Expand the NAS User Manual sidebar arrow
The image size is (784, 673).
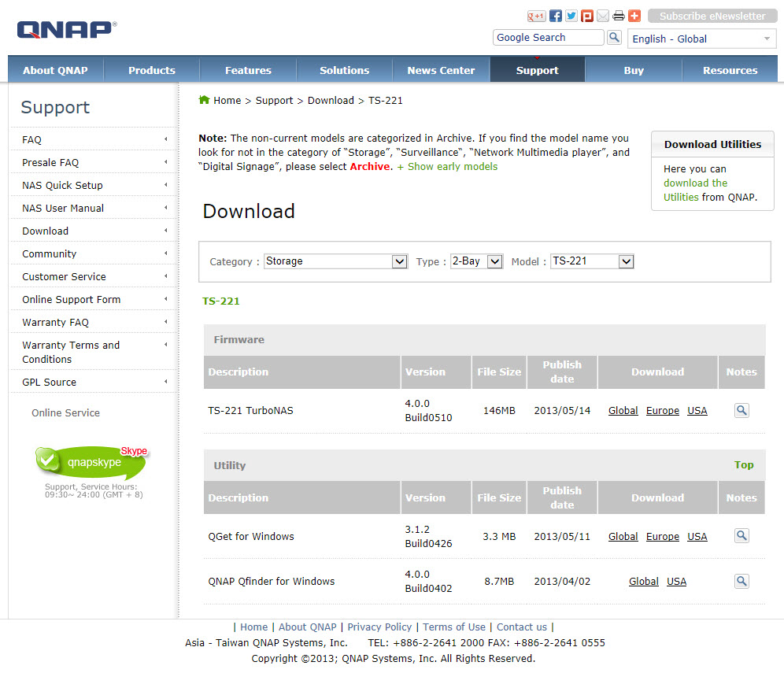click(x=165, y=208)
